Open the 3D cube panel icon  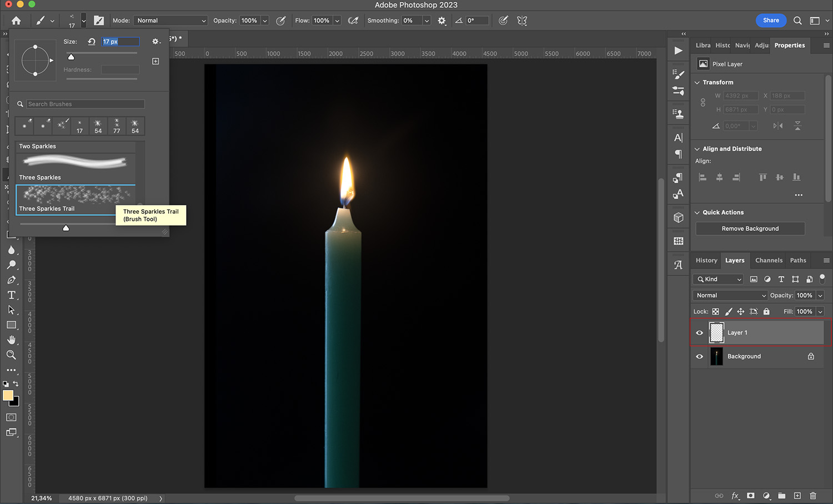(x=678, y=218)
